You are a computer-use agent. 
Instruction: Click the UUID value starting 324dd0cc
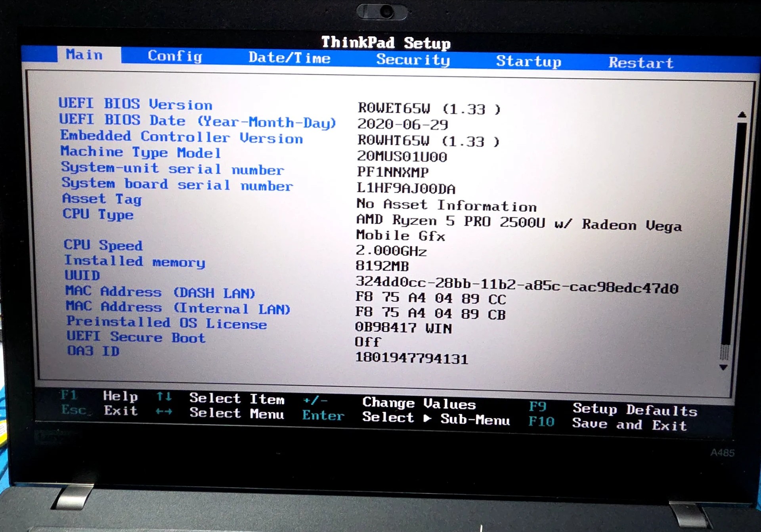517,285
